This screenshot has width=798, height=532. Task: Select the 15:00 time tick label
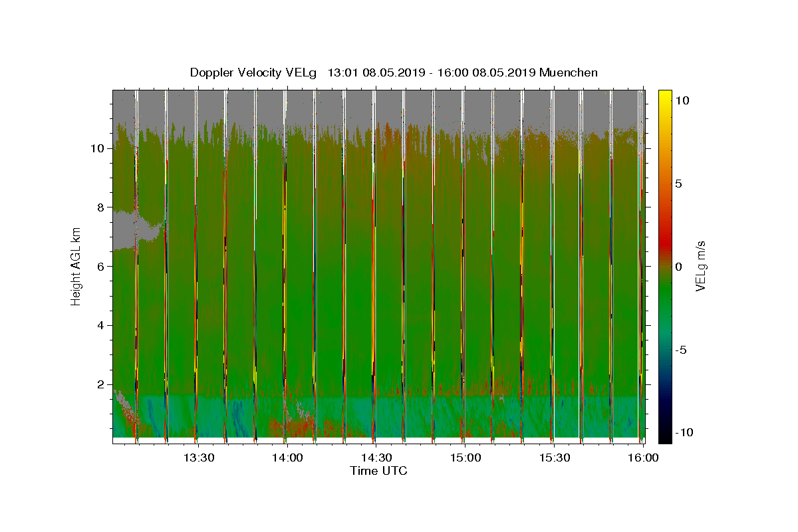pyautogui.click(x=465, y=458)
